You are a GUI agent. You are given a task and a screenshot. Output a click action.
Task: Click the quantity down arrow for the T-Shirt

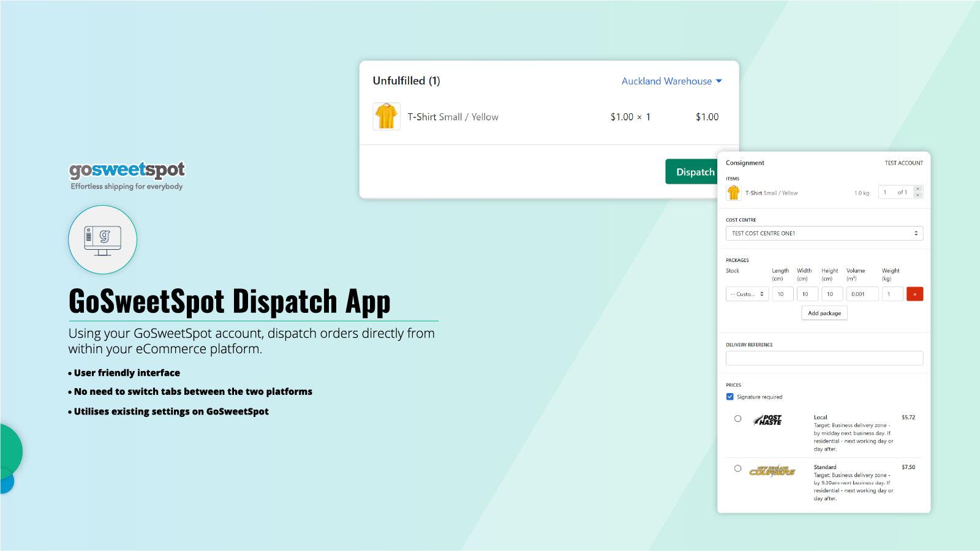pos(918,195)
